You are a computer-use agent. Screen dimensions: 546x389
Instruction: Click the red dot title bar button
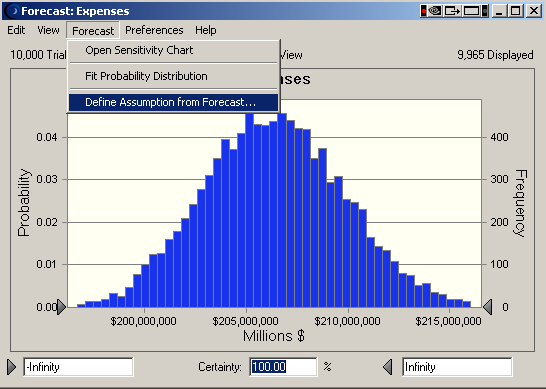click(423, 11)
